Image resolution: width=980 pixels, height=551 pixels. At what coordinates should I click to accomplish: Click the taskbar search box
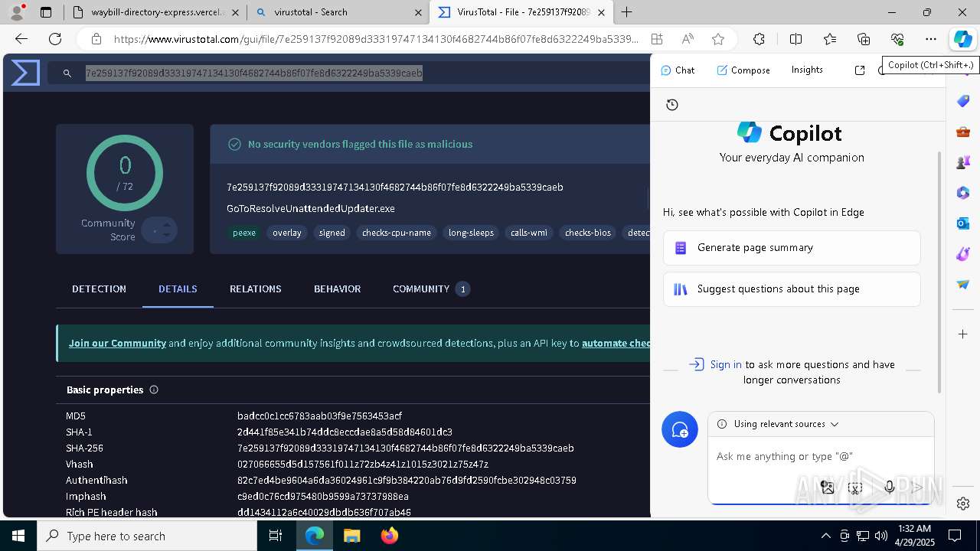point(147,536)
